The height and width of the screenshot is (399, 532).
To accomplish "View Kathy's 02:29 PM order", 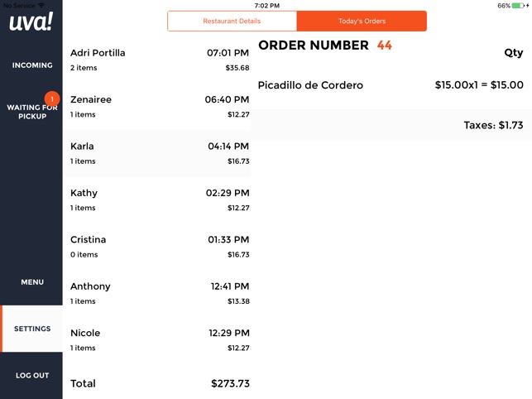I will (x=159, y=199).
